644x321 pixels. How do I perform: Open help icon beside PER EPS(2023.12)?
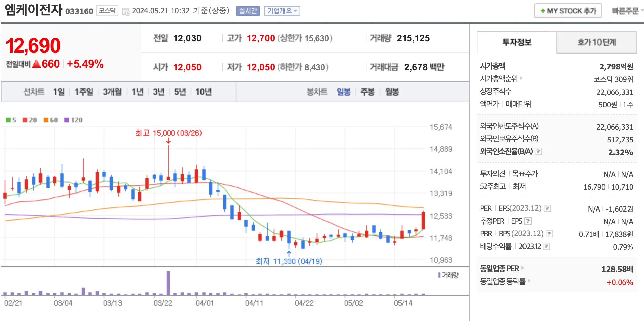pos(547,208)
